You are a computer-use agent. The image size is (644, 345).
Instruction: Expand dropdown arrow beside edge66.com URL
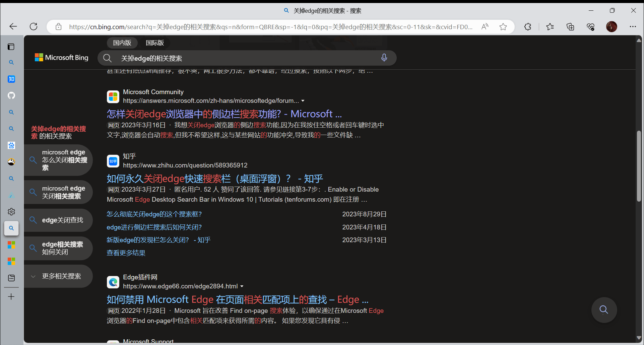pos(242,286)
